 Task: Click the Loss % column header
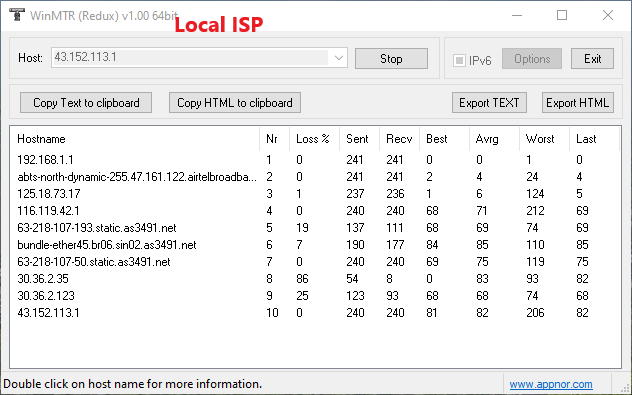[314, 139]
